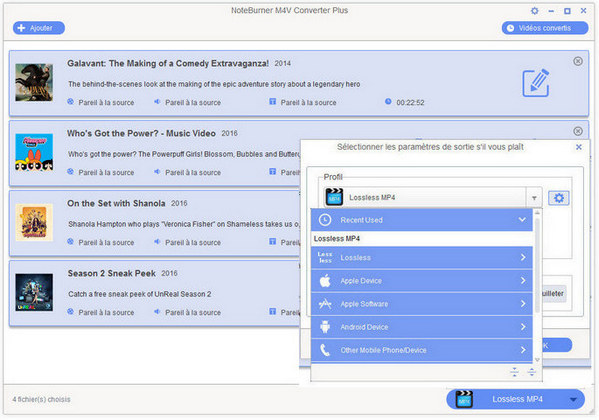Viewport: 599px width, 420px height.
Task: Click the Ajouter button to add videos
Action: [x=39, y=28]
